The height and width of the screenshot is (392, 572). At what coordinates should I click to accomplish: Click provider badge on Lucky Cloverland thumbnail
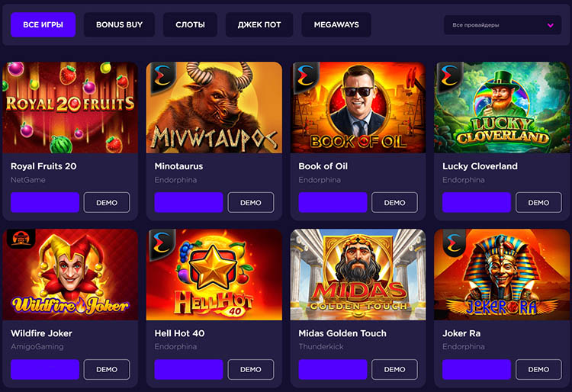(447, 76)
